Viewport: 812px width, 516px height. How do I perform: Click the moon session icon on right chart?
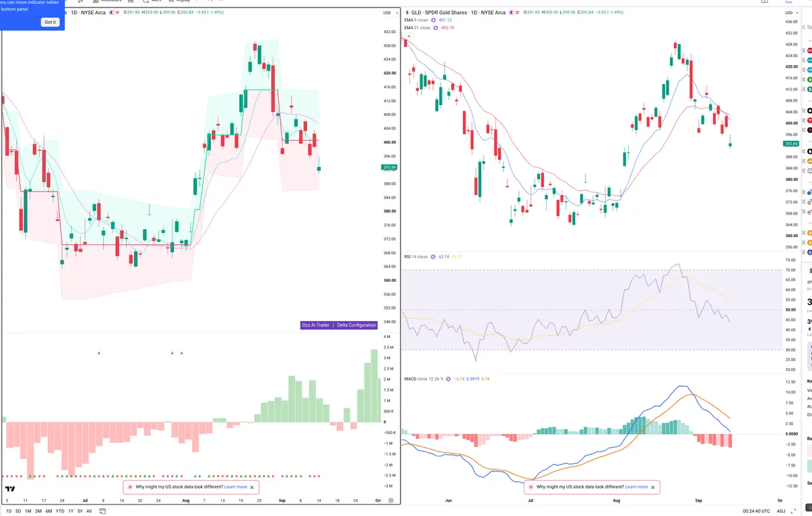point(512,13)
